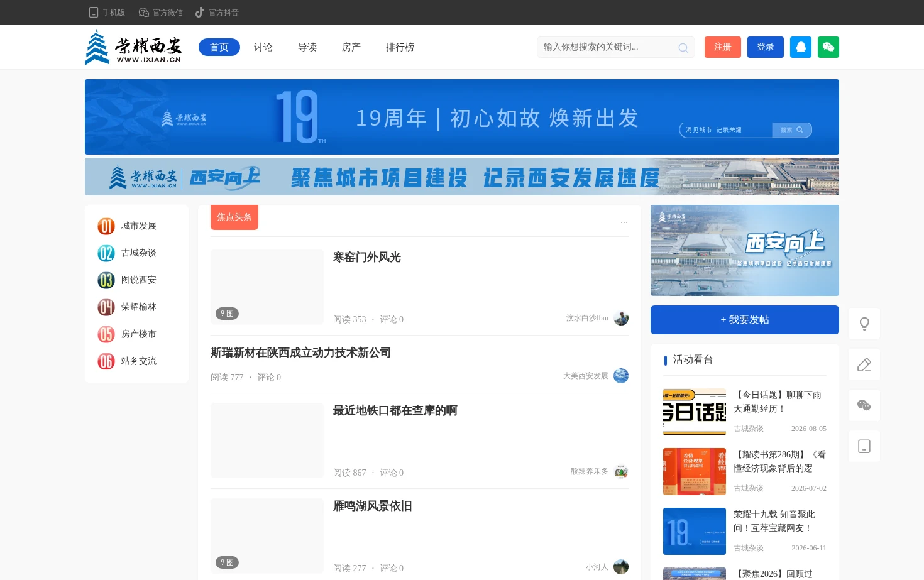Click the 西安向上 wide banner
Viewport: 924px width, 580px height.
(462, 177)
